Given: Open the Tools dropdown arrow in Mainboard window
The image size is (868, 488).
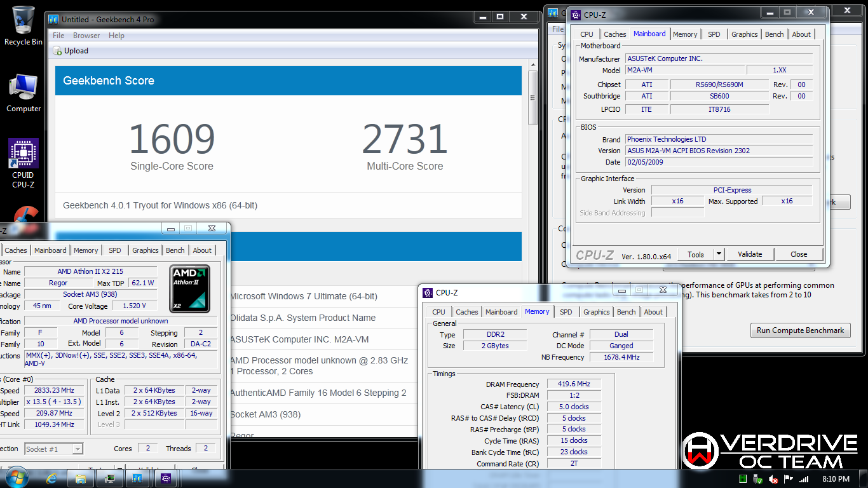Looking at the screenshot, I should [x=719, y=254].
